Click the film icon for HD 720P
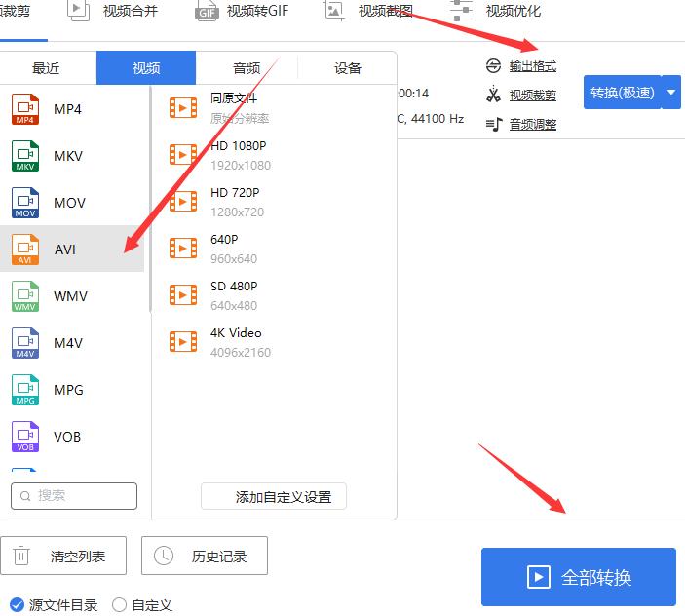 [183, 202]
